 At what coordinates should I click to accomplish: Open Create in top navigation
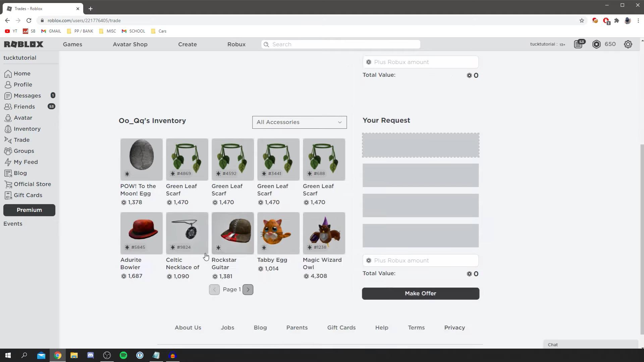pos(187,44)
